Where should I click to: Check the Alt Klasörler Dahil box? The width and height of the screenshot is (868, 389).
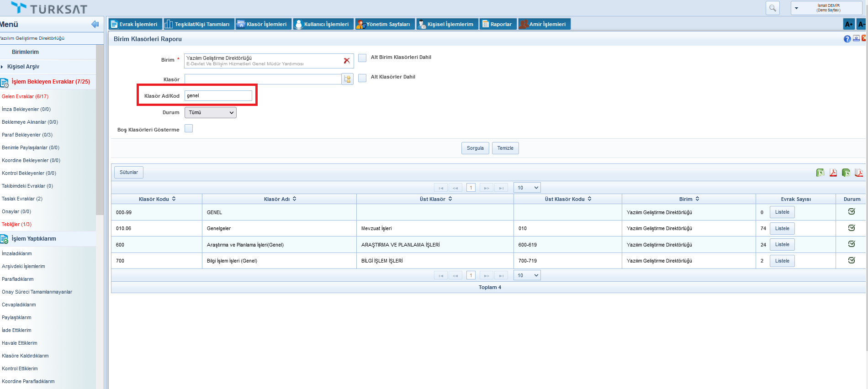pyautogui.click(x=362, y=78)
